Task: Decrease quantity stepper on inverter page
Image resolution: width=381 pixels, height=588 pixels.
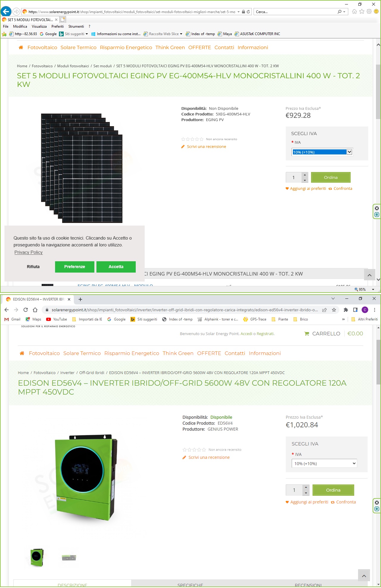Action: [306, 493]
